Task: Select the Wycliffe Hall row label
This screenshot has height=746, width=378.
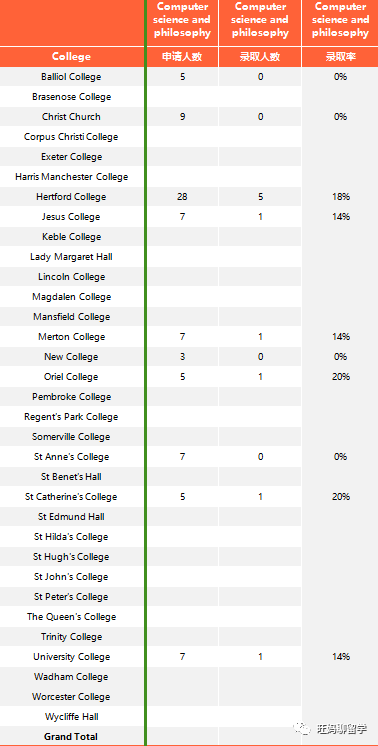Action: (x=71, y=717)
